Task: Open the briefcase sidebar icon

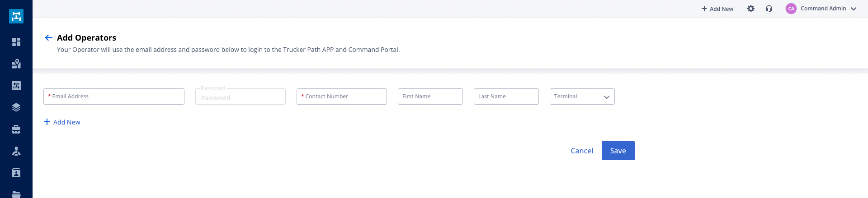Action: pyautogui.click(x=16, y=129)
